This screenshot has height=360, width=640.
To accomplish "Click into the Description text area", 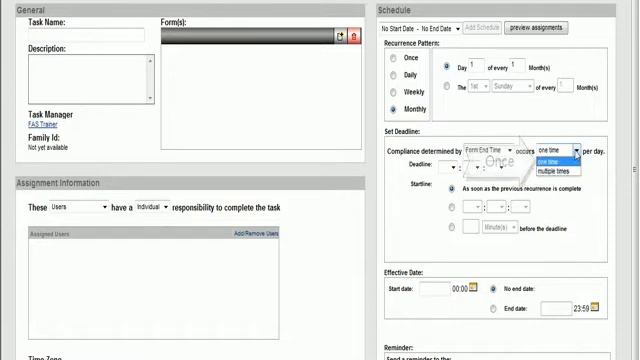I will 87,79.
